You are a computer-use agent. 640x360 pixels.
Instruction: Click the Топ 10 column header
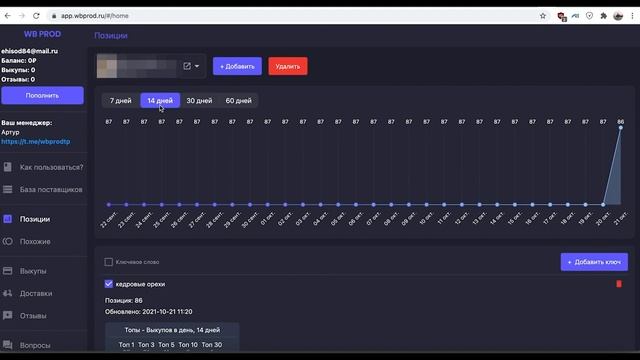click(x=188, y=345)
